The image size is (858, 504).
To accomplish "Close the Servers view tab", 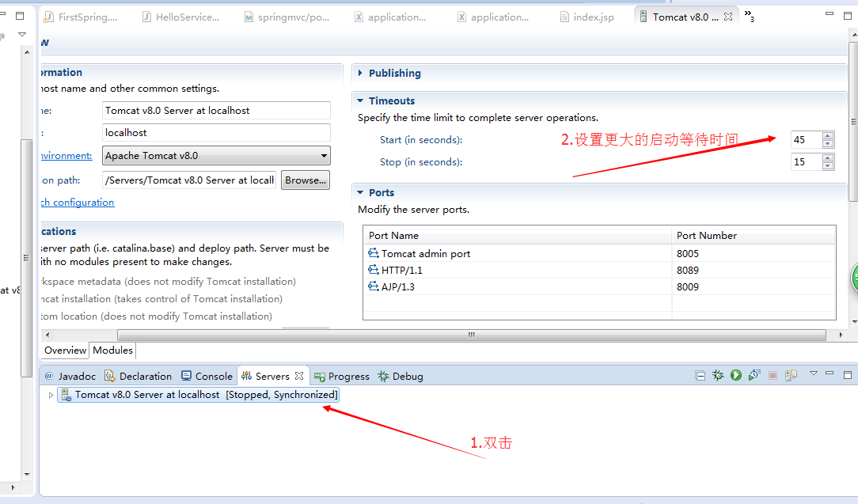I will click(298, 376).
